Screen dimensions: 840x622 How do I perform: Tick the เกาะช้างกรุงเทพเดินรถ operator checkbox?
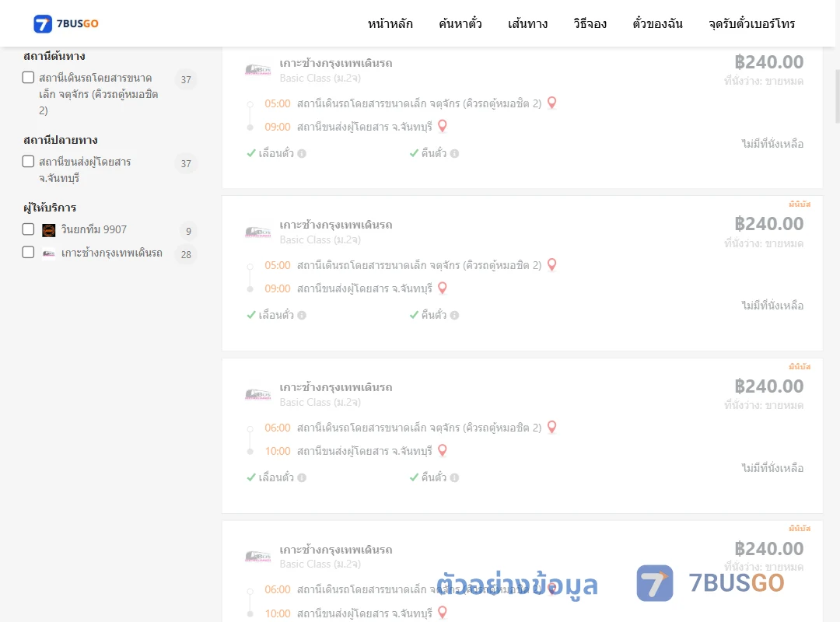click(x=29, y=252)
